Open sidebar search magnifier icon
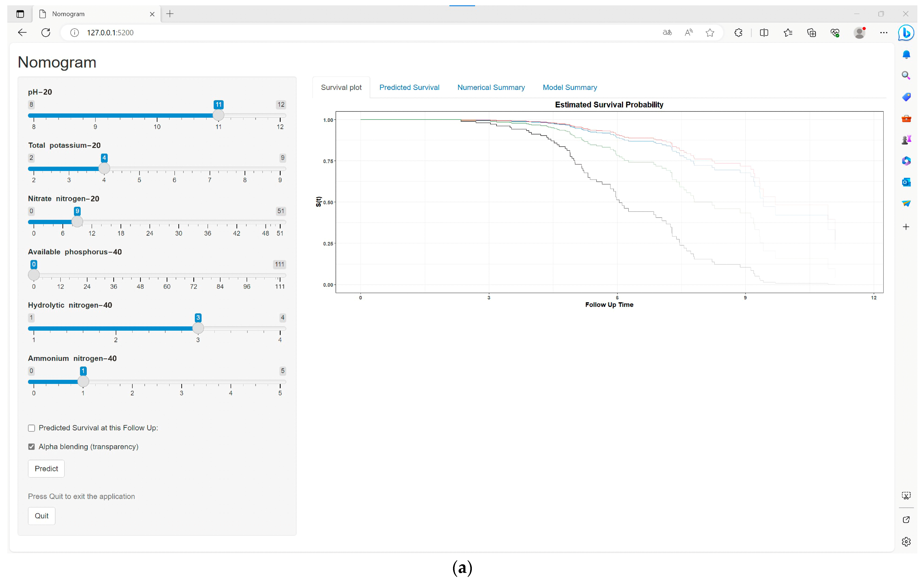924x581 pixels. [906, 75]
